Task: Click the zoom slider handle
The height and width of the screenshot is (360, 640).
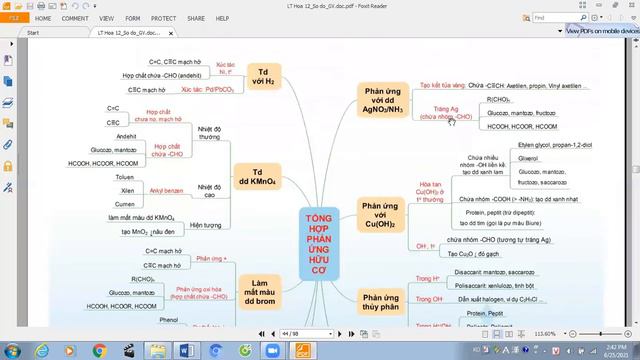Action: coord(600,334)
